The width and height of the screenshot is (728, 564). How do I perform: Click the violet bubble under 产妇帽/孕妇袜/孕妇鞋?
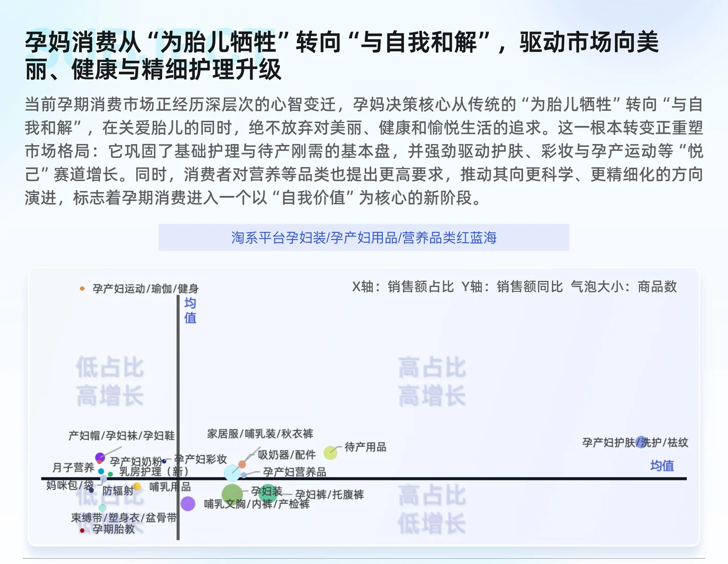pos(100,457)
